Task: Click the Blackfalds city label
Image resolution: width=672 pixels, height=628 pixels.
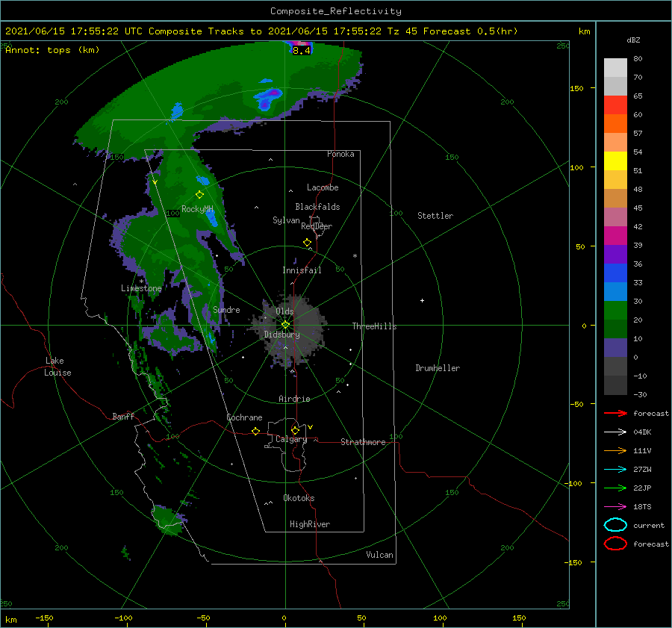Action: point(317,207)
